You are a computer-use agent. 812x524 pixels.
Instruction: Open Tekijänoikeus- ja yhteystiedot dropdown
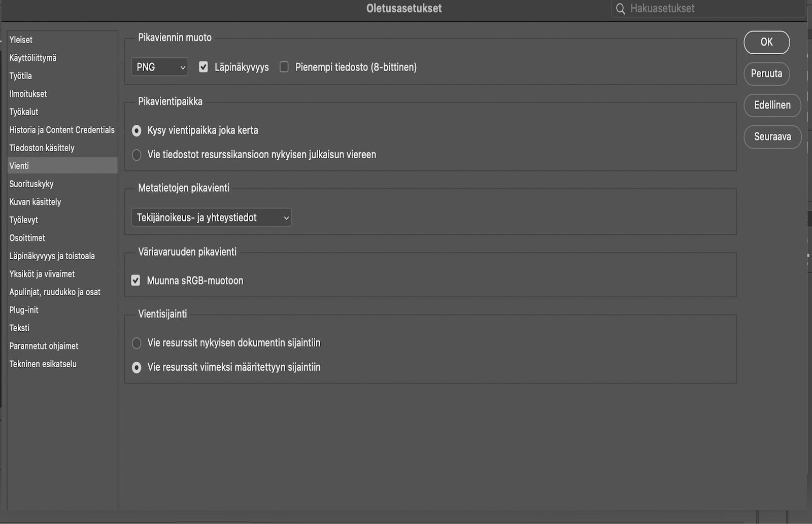211,217
